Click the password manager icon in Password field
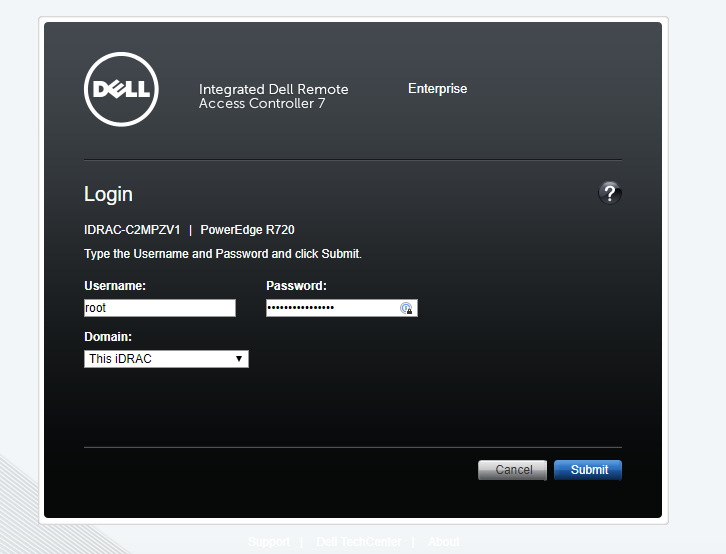Screen dimensions: 726x554 coord(406,308)
